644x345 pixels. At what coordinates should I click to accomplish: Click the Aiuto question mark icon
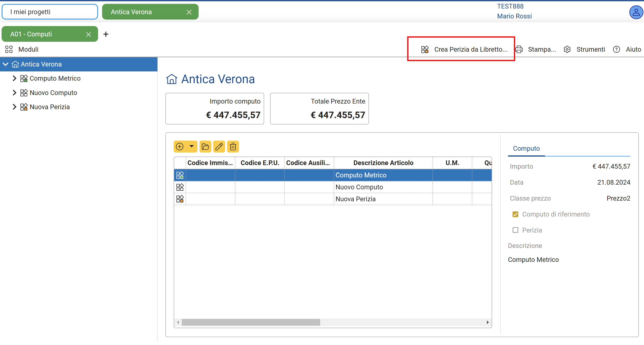click(x=616, y=49)
